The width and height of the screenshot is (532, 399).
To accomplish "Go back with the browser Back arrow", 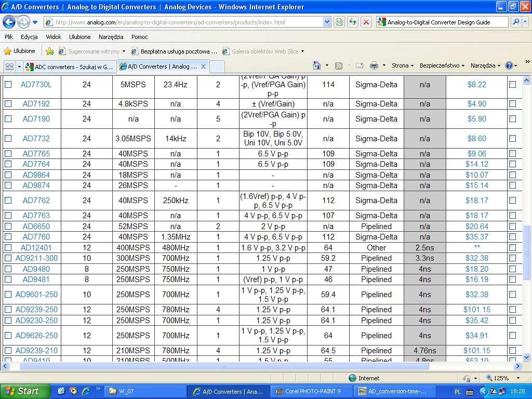I will click(x=9, y=22).
